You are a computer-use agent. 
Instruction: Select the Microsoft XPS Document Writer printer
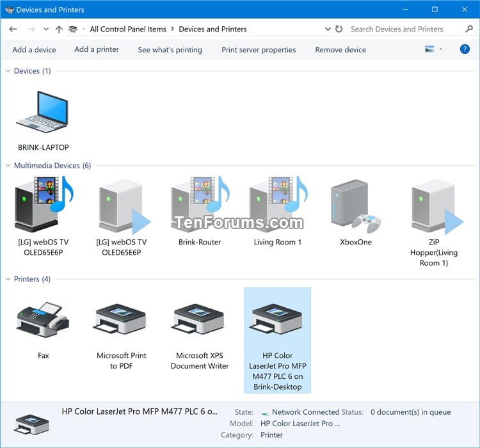(199, 319)
